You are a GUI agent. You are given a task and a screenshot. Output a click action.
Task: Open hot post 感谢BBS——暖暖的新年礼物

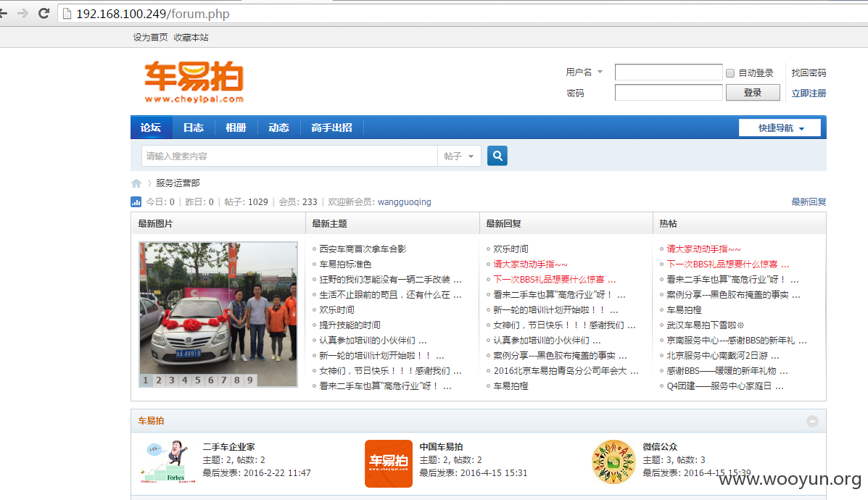click(727, 370)
